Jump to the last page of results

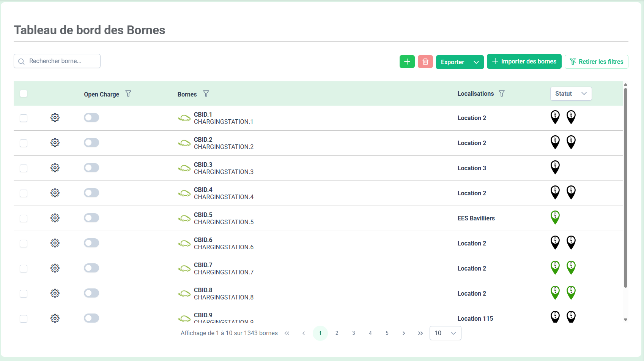coord(420,333)
